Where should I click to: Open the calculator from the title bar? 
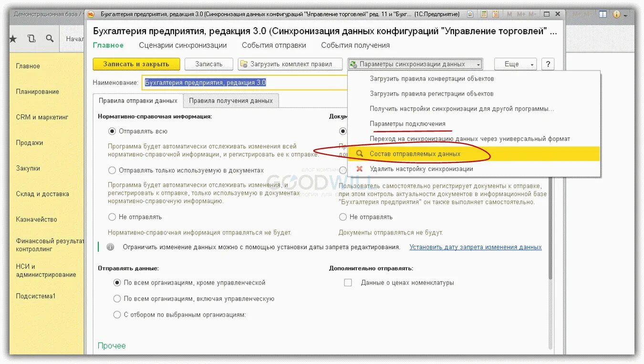[x=484, y=14]
